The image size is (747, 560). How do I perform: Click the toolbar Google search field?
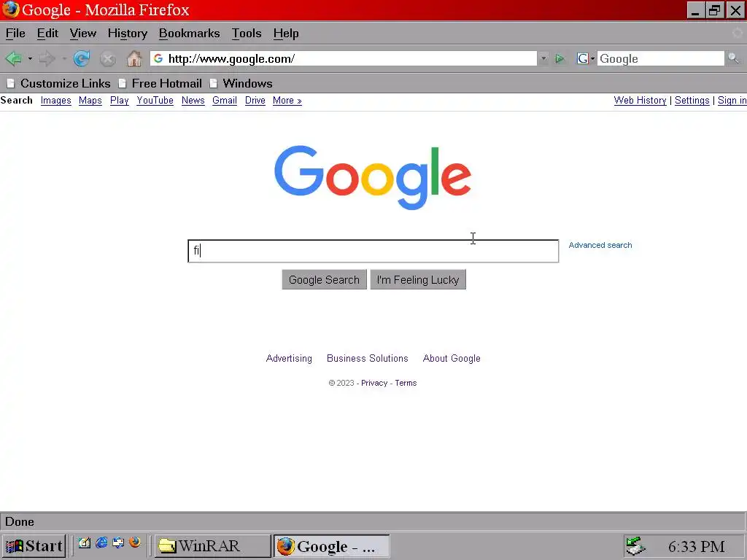pyautogui.click(x=660, y=58)
